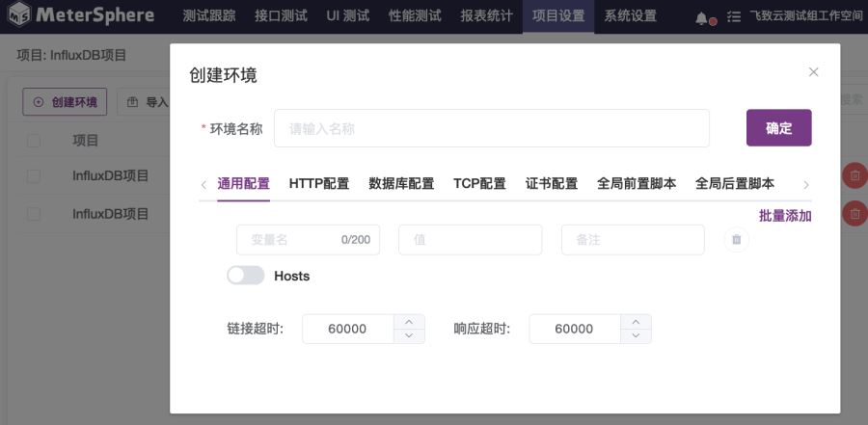Viewport: 868px width, 425px height.
Task: Focus the 备注 input field
Action: pyautogui.click(x=633, y=240)
